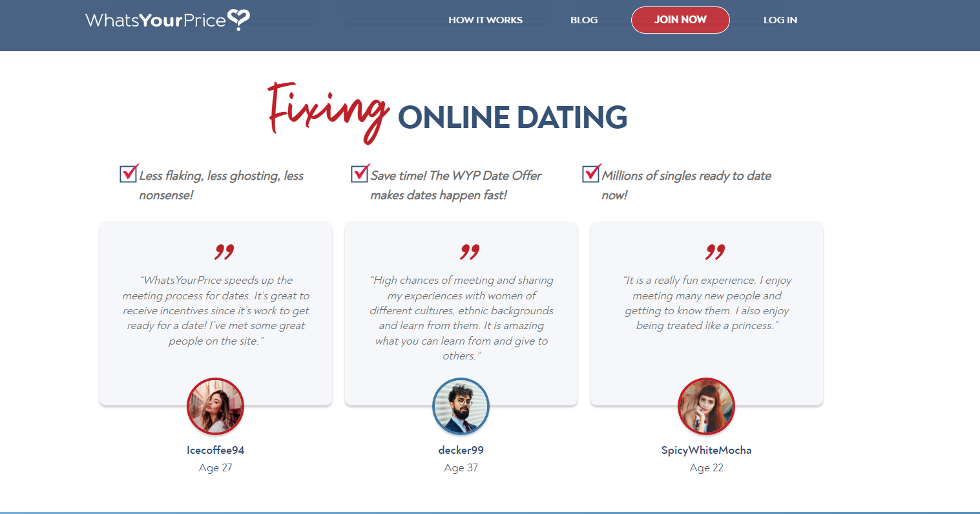Open Icecoffee94's profile photo

tap(215, 407)
